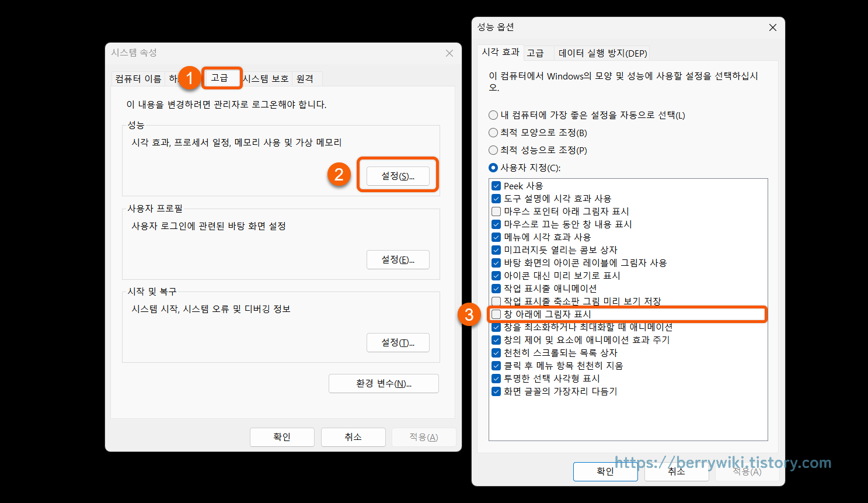Open the 원격 tab
The width and height of the screenshot is (868, 503).
tap(305, 79)
